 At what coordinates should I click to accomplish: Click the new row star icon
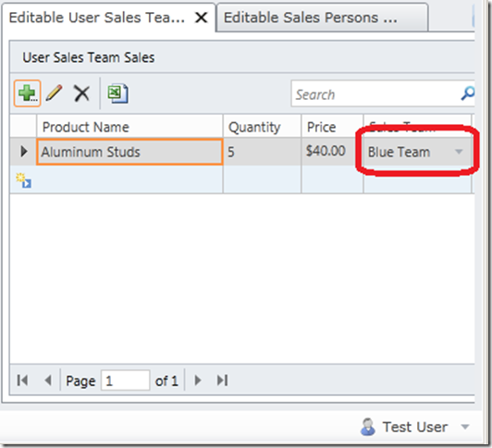[23, 180]
